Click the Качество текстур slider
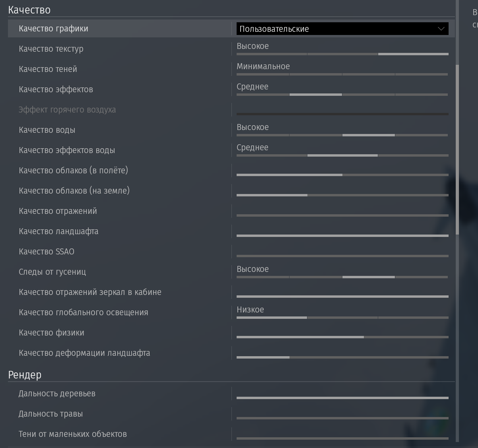The image size is (478, 448). point(342,54)
